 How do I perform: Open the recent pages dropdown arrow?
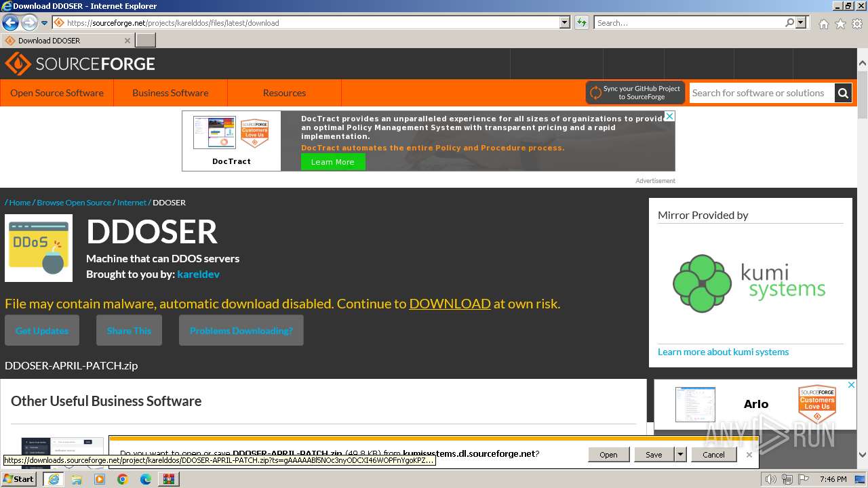pyautogui.click(x=45, y=23)
